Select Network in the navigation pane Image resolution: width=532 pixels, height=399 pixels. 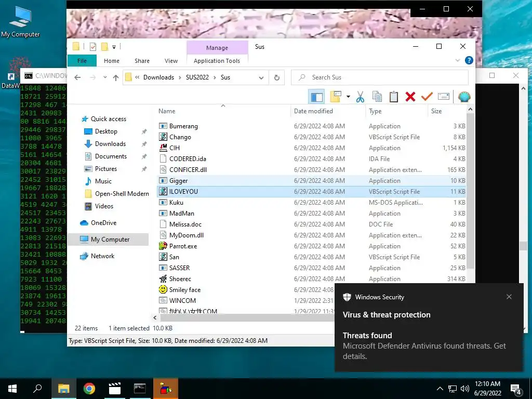[x=102, y=256]
